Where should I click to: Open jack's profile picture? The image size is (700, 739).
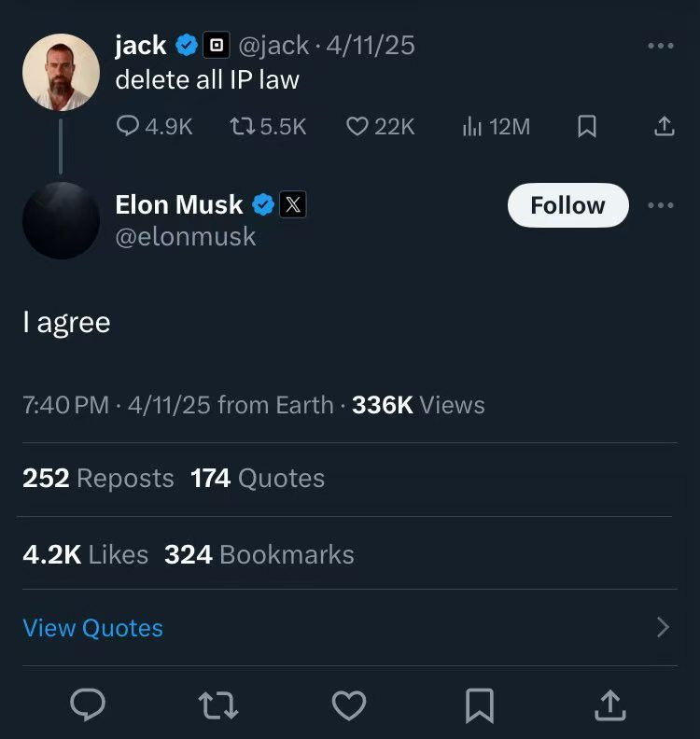coord(61,72)
